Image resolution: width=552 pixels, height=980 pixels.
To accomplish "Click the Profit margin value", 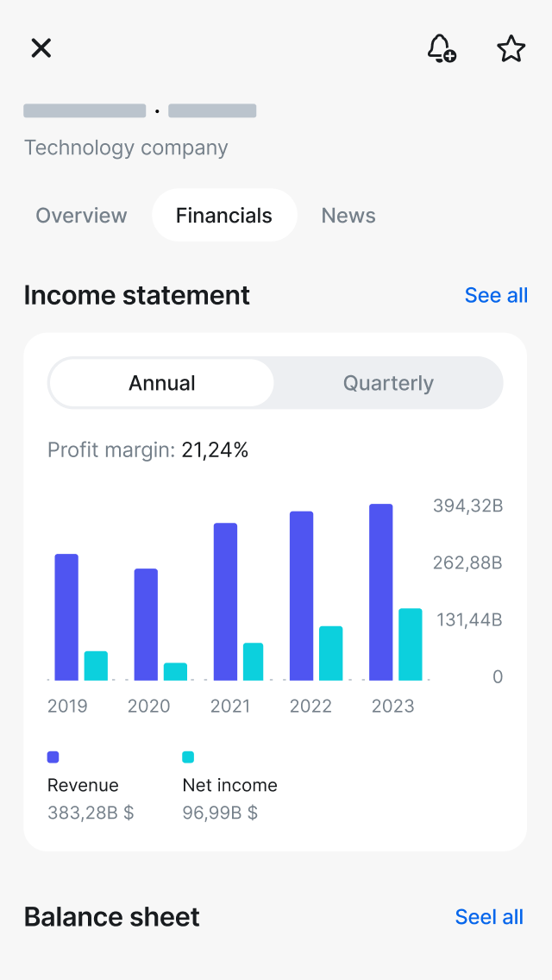I will tap(215, 449).
